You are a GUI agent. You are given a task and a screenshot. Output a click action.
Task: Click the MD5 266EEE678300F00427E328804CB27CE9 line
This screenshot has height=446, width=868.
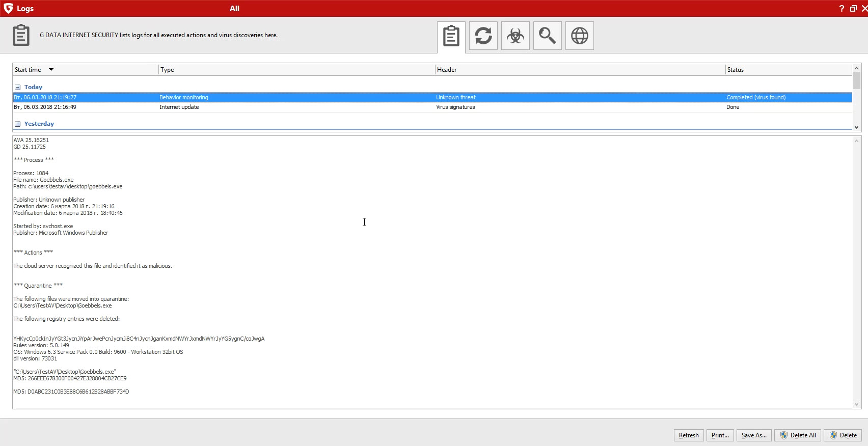[70, 378]
